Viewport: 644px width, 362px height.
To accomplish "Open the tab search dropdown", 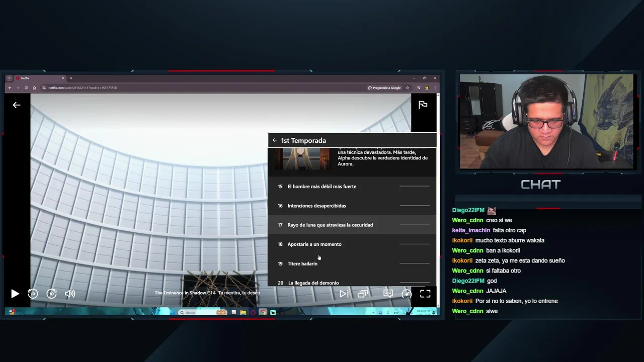I will point(9,78).
